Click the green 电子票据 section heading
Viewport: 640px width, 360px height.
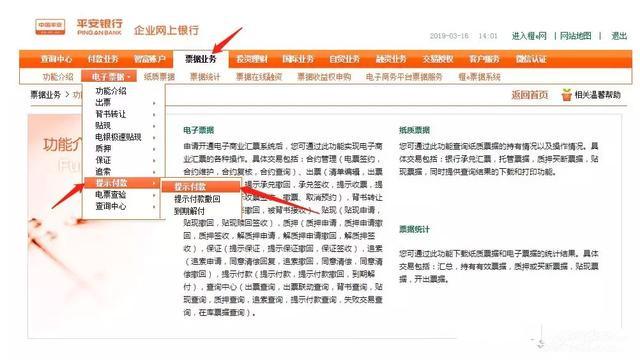pyautogui.click(x=199, y=130)
